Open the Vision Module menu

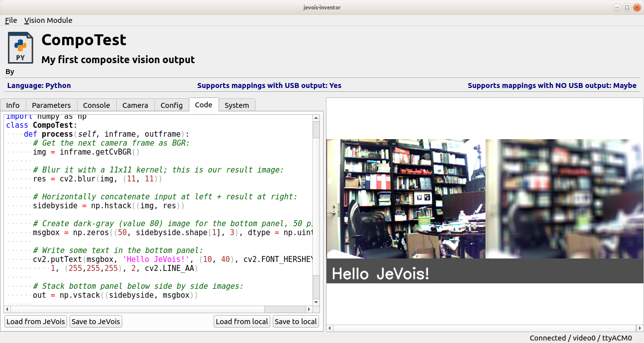[x=48, y=20]
